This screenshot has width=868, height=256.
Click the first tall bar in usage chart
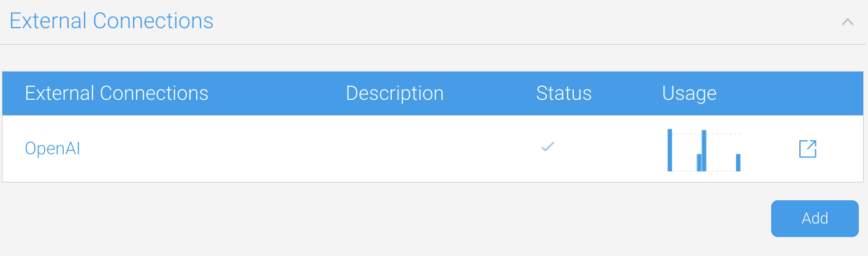point(670,150)
